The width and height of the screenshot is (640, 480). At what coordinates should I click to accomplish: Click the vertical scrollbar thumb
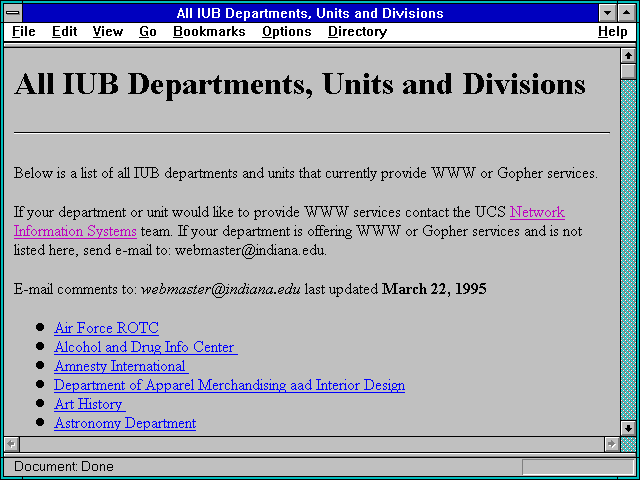coord(629,71)
